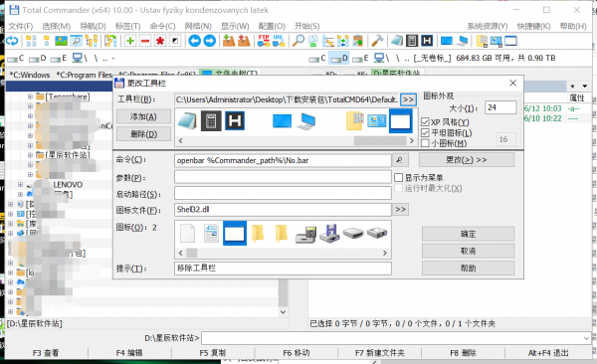Choose the blank document icon in the icon list

click(188, 233)
